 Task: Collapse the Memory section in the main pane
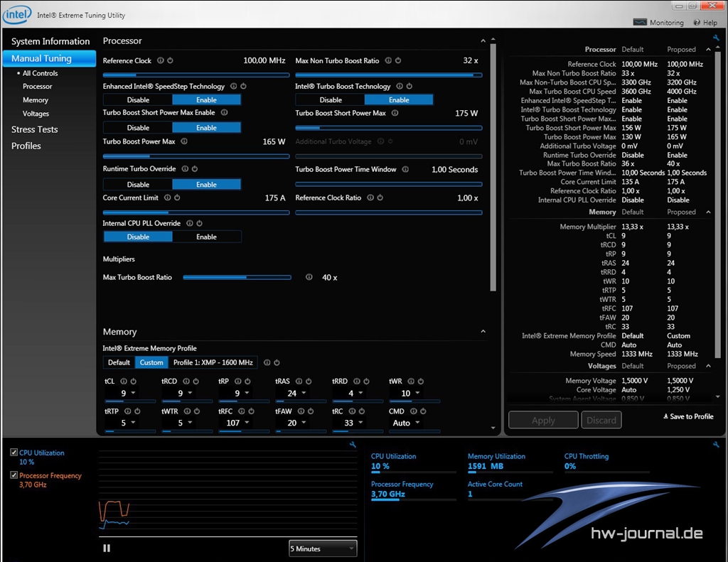(x=483, y=331)
